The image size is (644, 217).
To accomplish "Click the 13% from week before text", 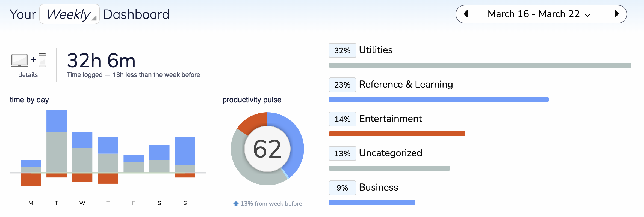I will tap(271, 204).
